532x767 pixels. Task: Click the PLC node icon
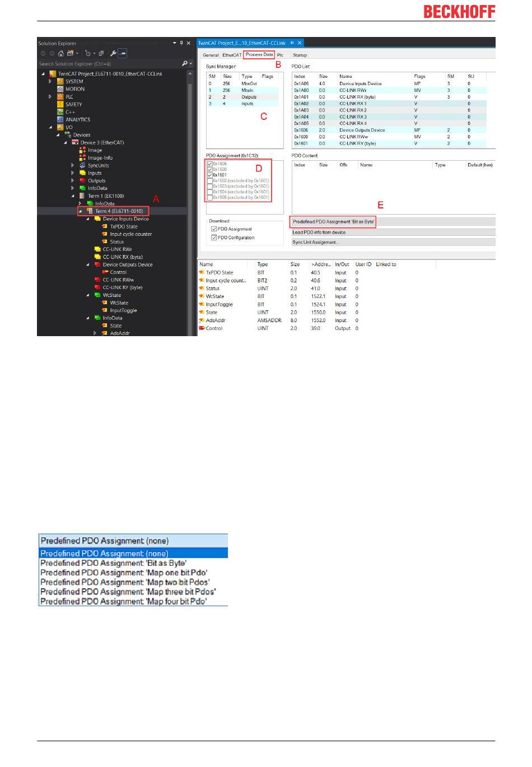point(60,96)
